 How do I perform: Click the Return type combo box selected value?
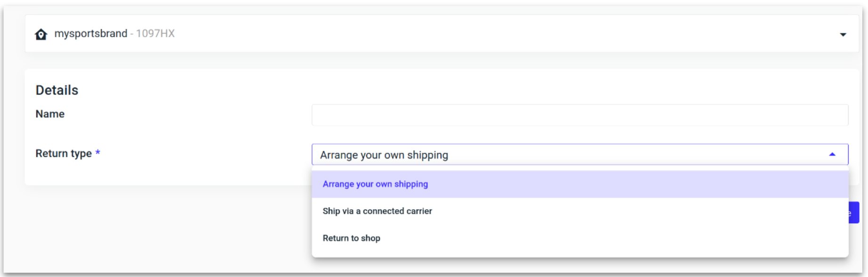(384, 155)
